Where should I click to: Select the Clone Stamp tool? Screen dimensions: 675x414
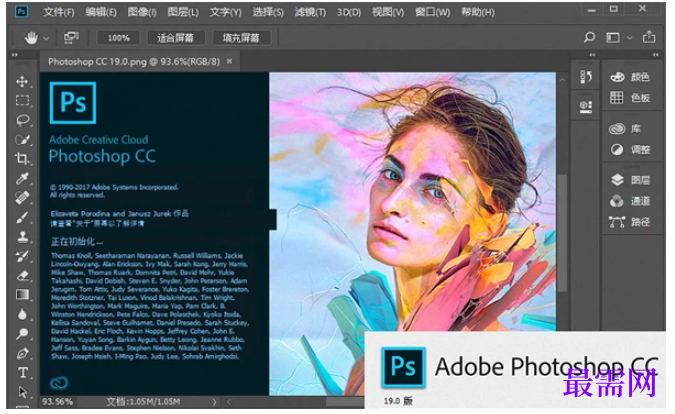coord(22,237)
